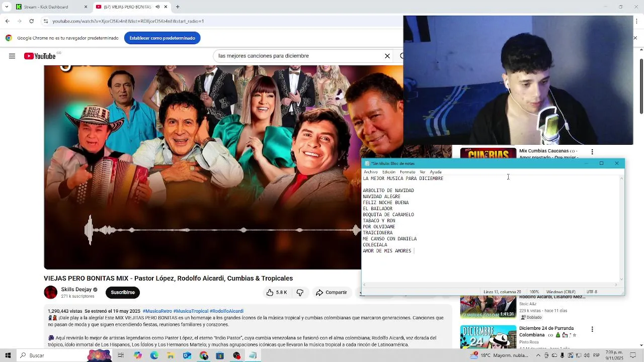Open Outlook from the taskbar
Screen dimensions: 644x362
click(187, 355)
